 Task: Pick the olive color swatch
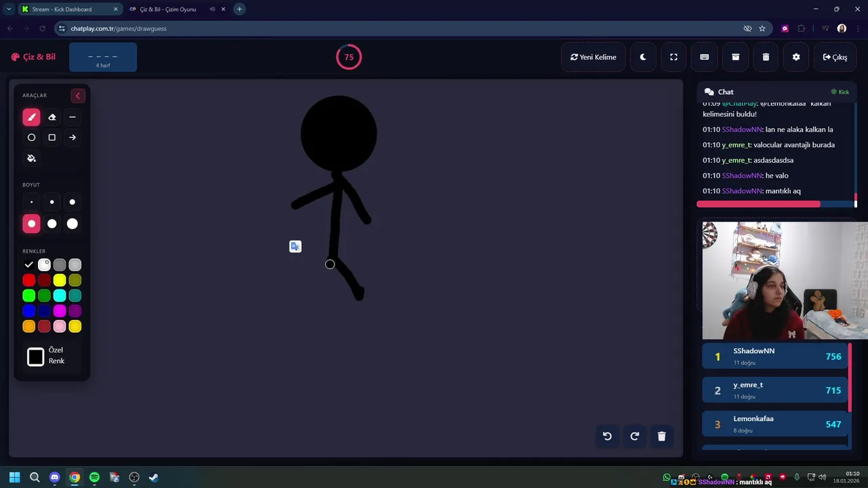coord(75,280)
